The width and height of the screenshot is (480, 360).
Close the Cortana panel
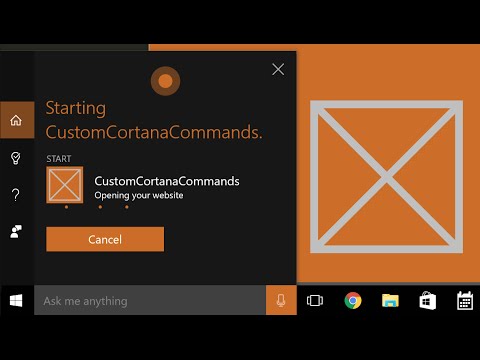click(278, 69)
